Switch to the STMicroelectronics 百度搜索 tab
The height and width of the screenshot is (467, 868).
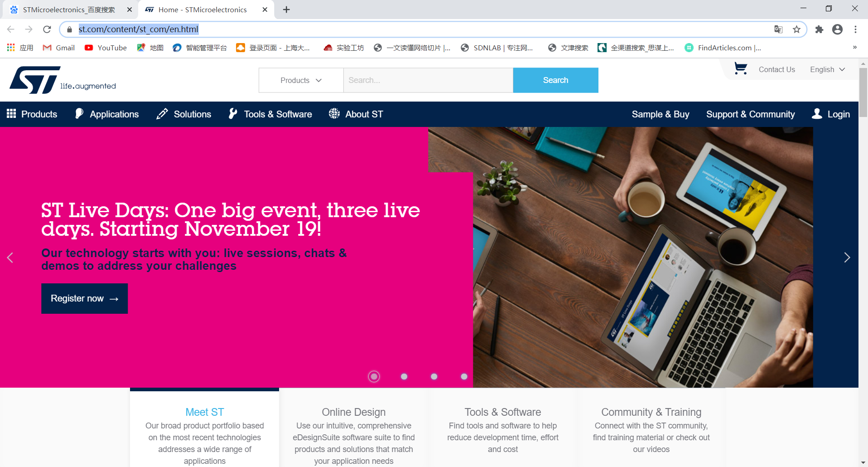point(69,10)
